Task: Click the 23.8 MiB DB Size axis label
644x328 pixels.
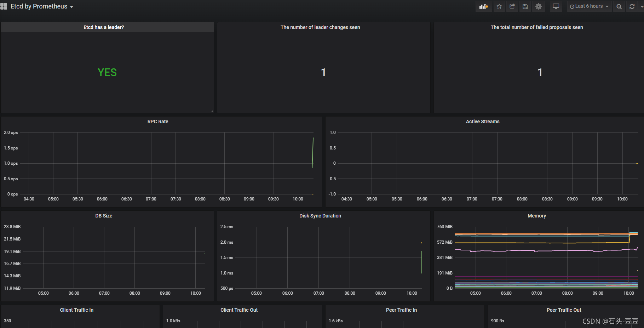Action: click(12, 227)
